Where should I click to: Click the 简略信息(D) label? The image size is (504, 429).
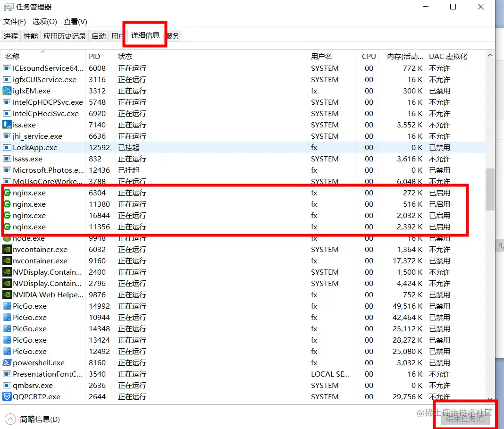[x=40, y=419]
